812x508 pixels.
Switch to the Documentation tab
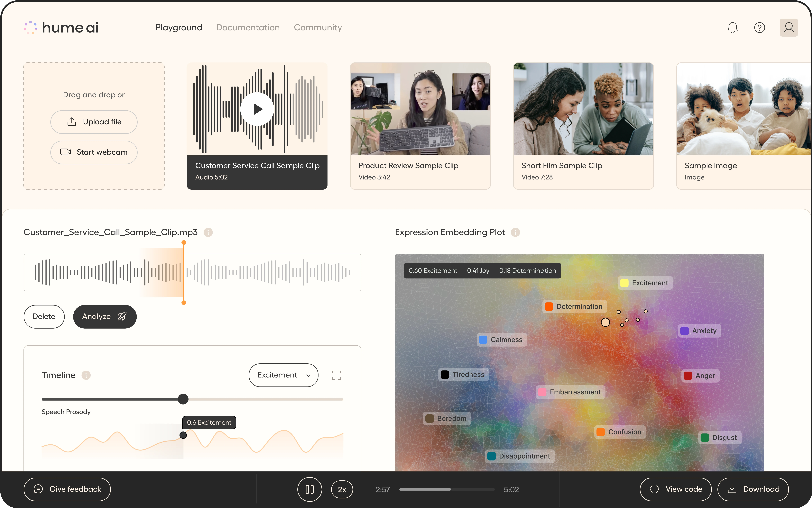(248, 28)
